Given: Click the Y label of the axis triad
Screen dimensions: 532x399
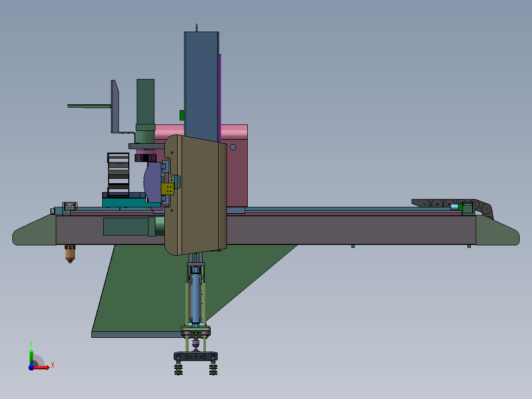Looking at the screenshot, I should pos(31,344).
